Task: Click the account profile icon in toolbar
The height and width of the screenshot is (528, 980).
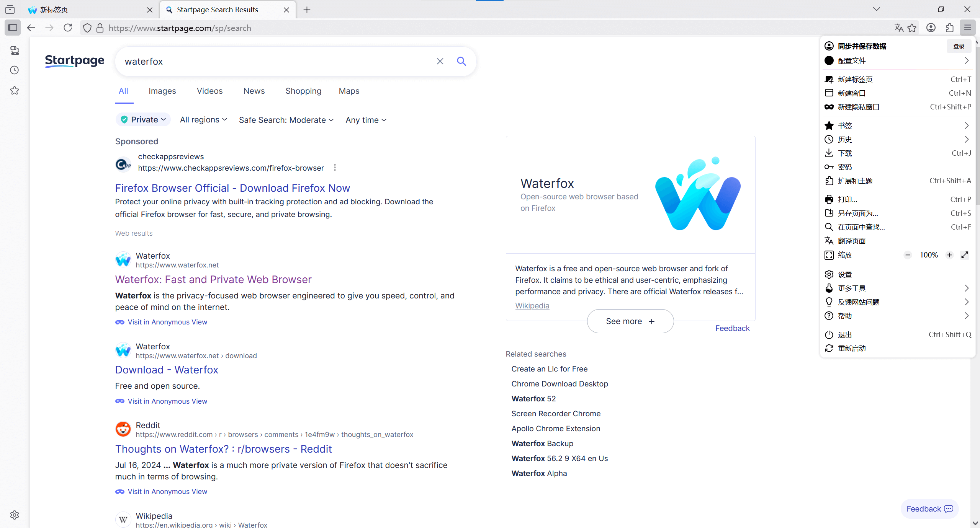Action: 931,28
